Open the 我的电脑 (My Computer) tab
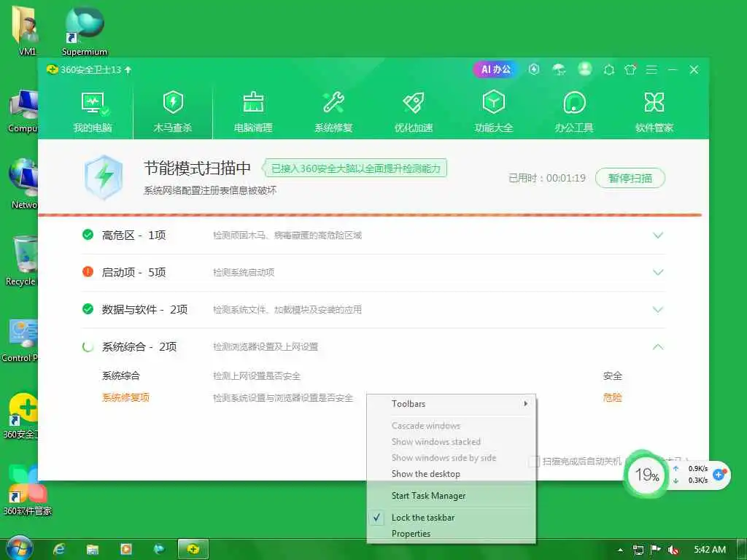747x560 pixels. click(93, 112)
